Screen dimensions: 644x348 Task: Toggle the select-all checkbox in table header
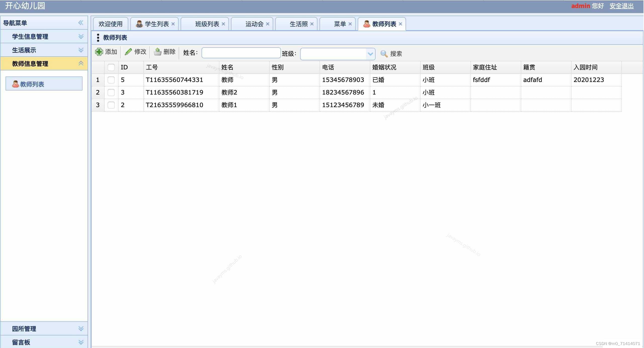click(x=111, y=67)
